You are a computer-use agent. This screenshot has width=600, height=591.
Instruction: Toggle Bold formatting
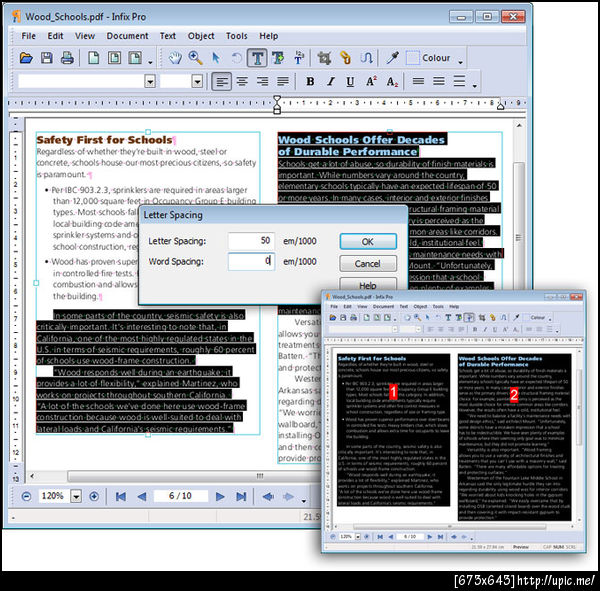(310, 82)
